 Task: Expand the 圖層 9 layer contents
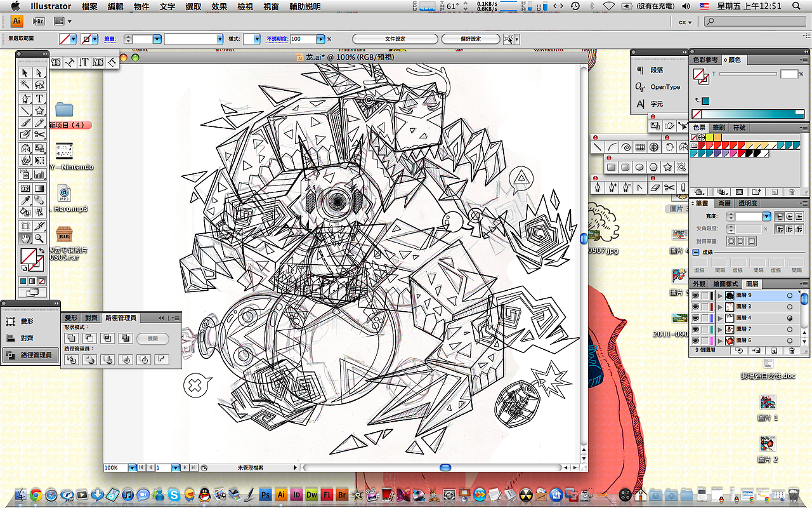719,295
